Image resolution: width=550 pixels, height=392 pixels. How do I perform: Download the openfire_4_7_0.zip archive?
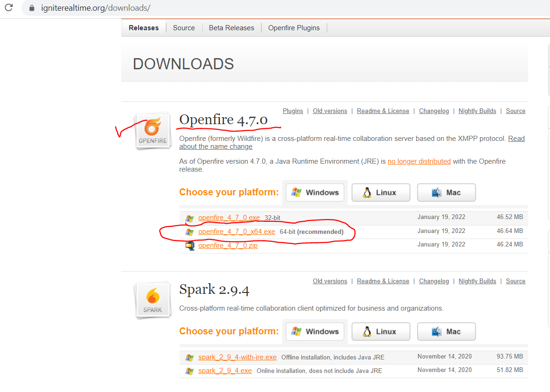tap(228, 246)
